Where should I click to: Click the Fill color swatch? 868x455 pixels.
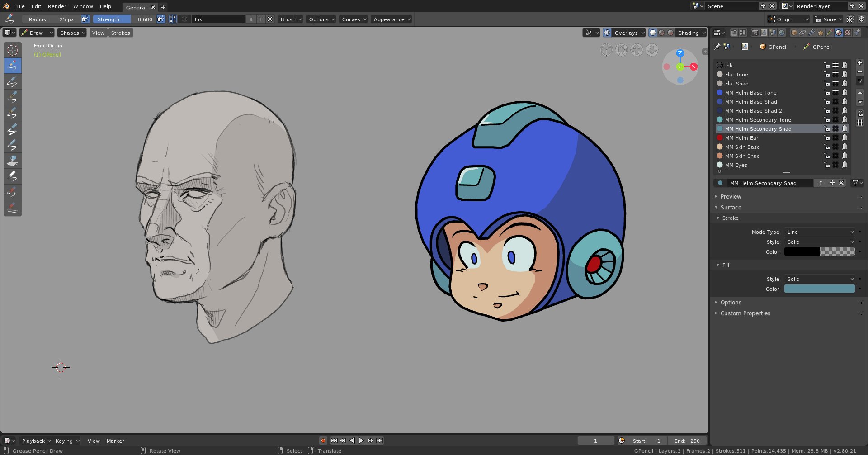820,289
